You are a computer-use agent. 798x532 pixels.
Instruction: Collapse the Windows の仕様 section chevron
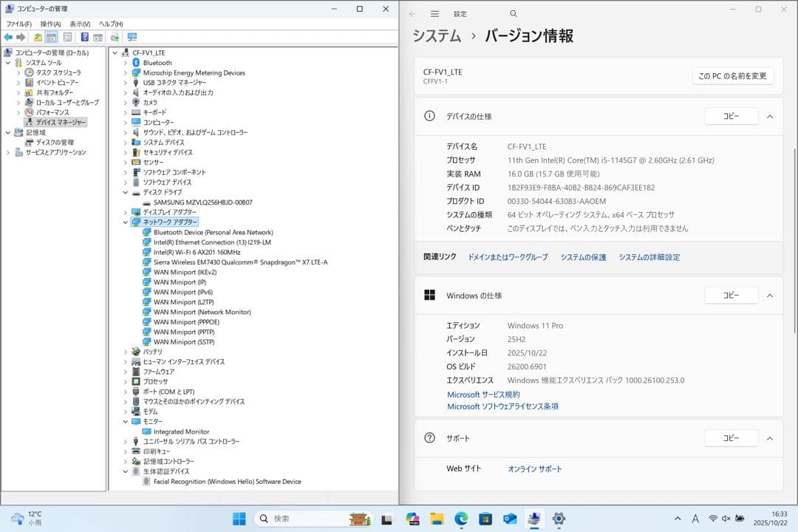769,295
